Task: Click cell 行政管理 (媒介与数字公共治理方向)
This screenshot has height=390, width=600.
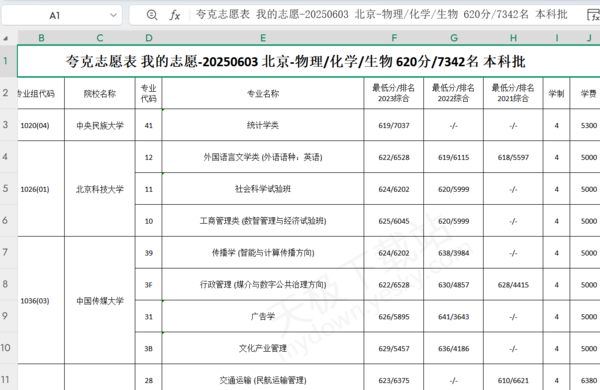Action: tap(263, 285)
